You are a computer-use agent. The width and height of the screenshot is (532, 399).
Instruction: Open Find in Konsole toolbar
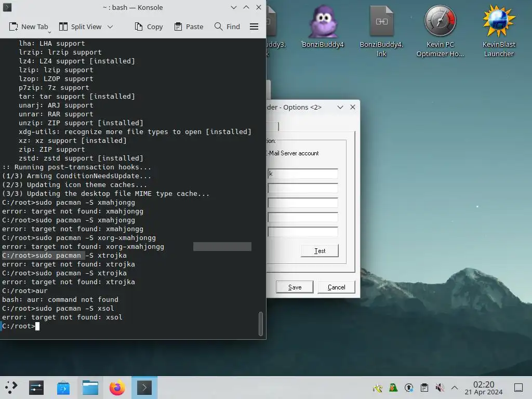227,26
